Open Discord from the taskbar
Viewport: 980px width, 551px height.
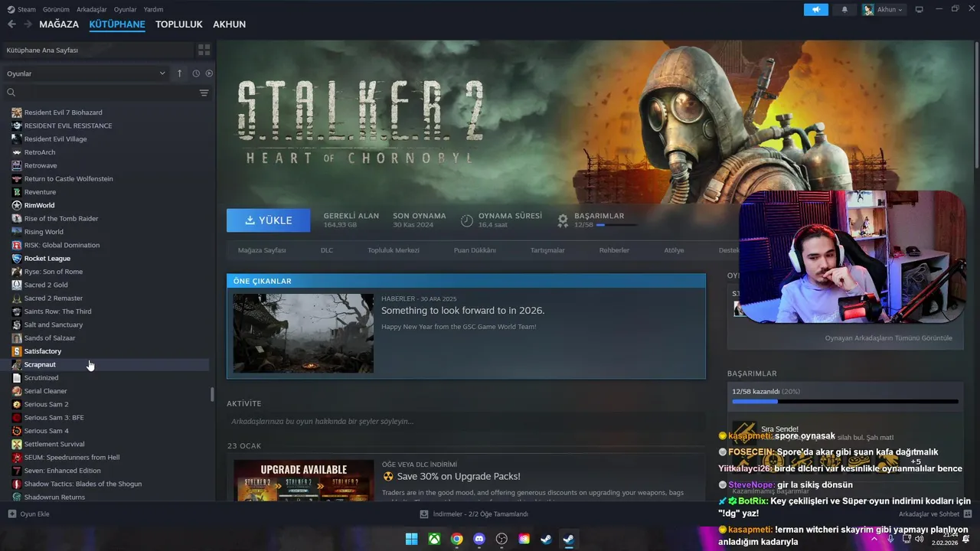[479, 539]
